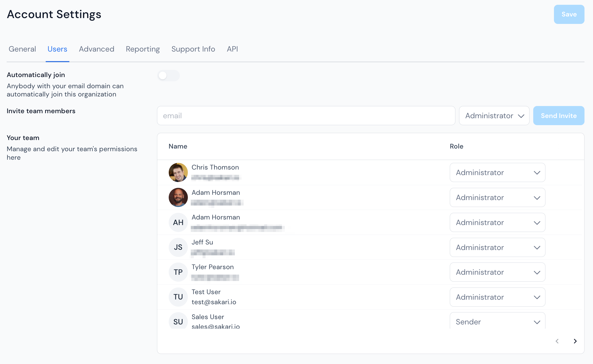Open role dropdown for Adam Horsman AH row
Screen dimensions: 593x364
point(497,222)
